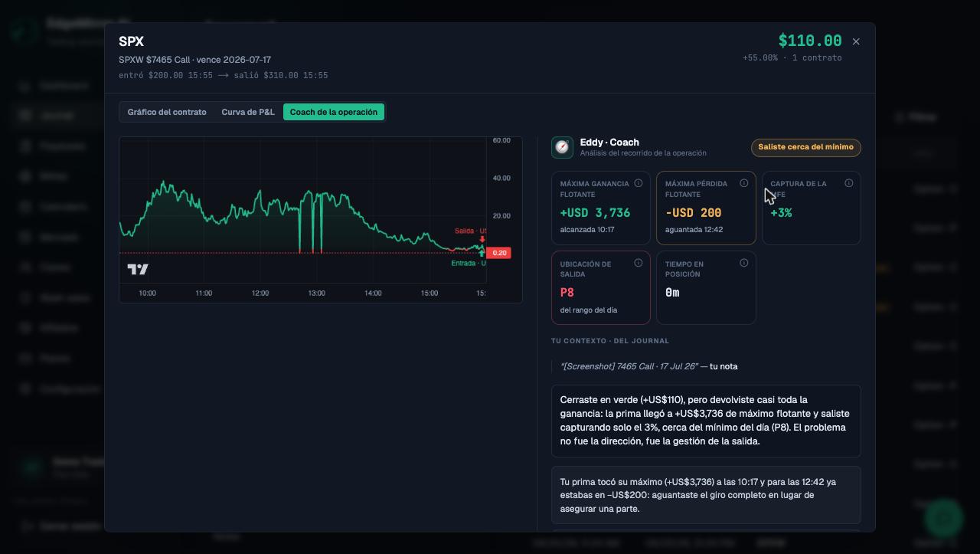Open the Curva de P&L tab

pos(248,112)
